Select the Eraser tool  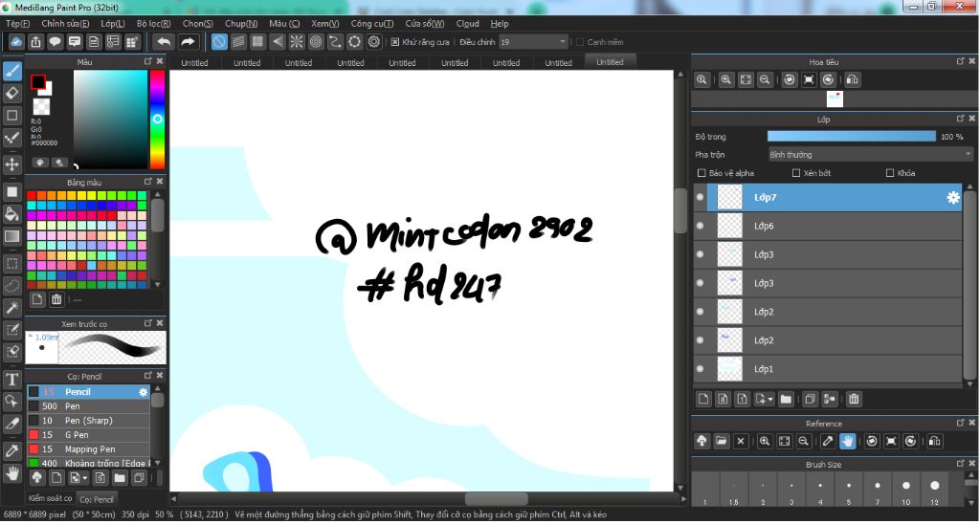[x=11, y=93]
